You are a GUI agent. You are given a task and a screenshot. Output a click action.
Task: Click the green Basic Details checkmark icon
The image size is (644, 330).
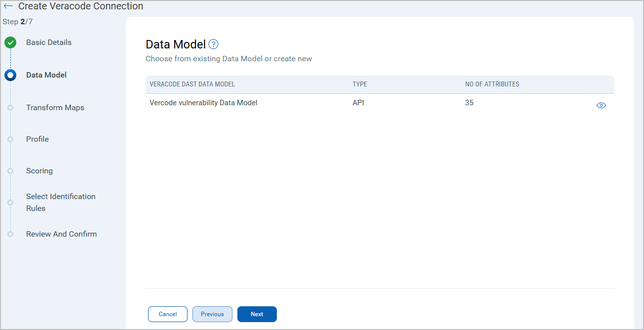point(10,42)
